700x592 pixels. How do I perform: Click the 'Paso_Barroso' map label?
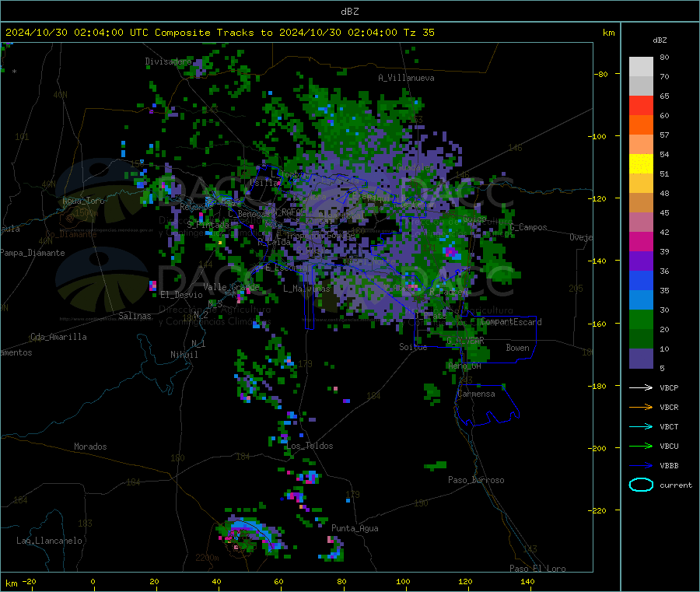[476, 480]
